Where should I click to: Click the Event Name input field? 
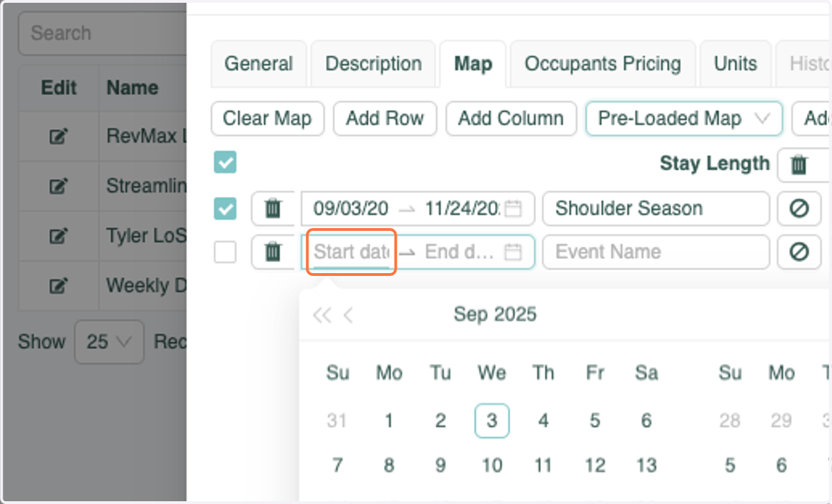(x=656, y=252)
